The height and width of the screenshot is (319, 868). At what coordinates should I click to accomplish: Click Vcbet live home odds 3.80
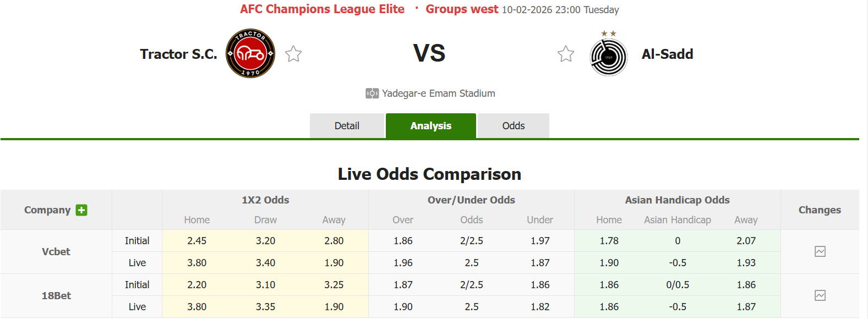tap(196, 263)
